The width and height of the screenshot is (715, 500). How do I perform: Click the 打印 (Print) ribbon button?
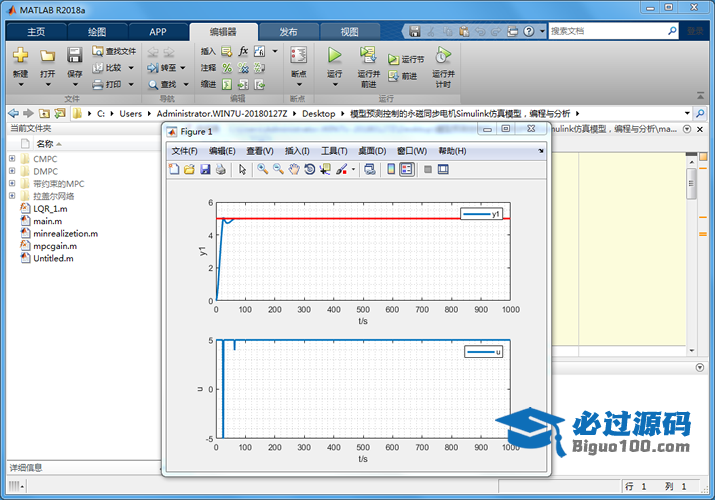tap(107, 84)
